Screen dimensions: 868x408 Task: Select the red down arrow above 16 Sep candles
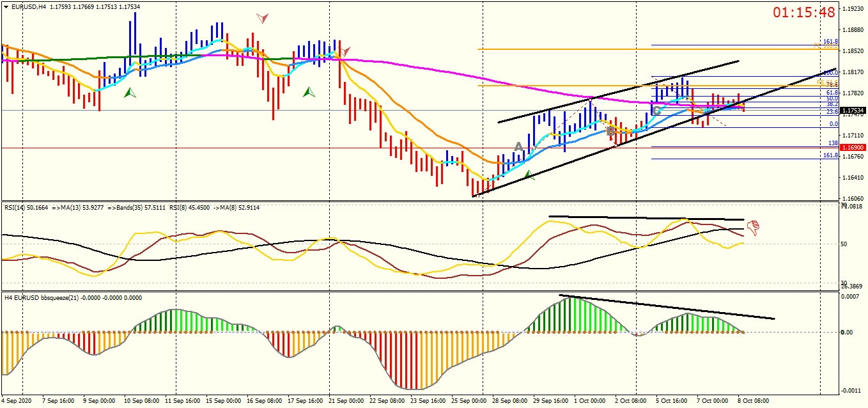pyautogui.click(x=262, y=18)
